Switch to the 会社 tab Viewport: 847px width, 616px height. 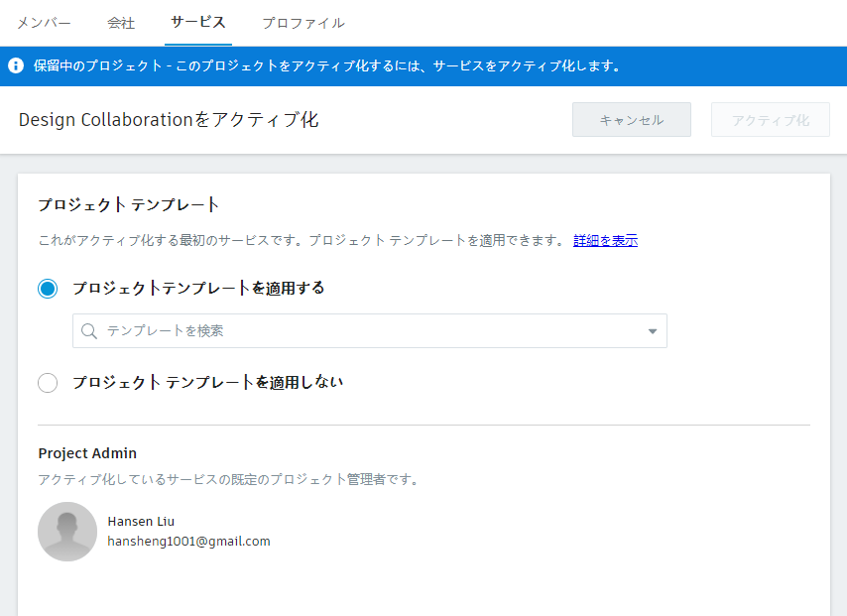[121, 22]
